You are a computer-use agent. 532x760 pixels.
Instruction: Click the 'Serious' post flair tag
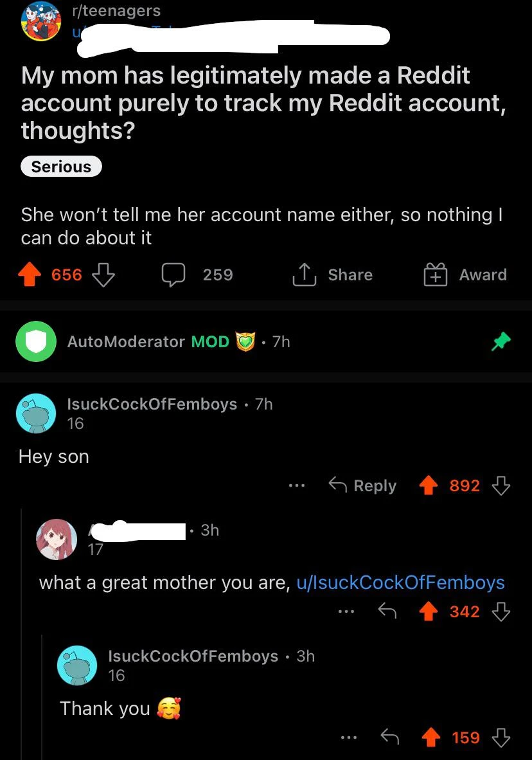61,167
